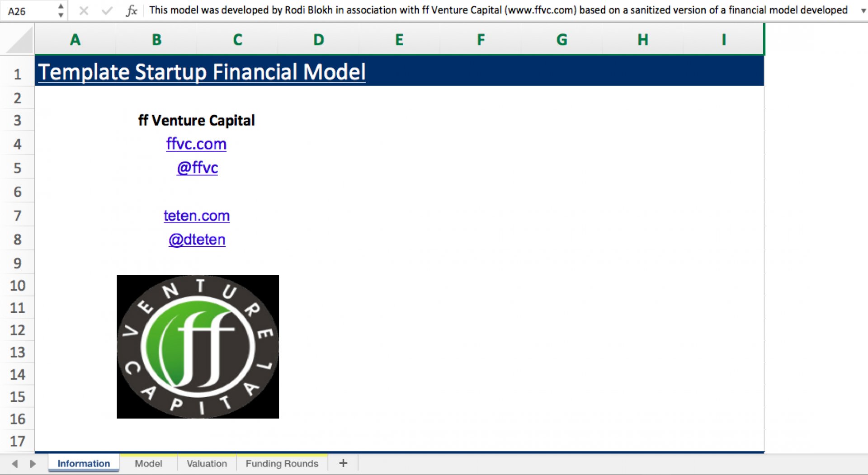Click into the formula bar text
The width and height of the screenshot is (868, 475).
pos(498,10)
